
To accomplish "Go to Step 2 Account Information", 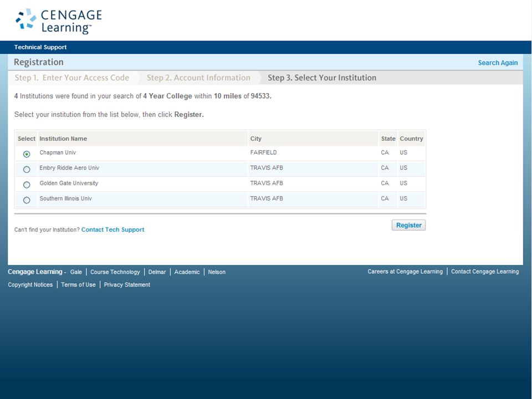I will click(198, 78).
